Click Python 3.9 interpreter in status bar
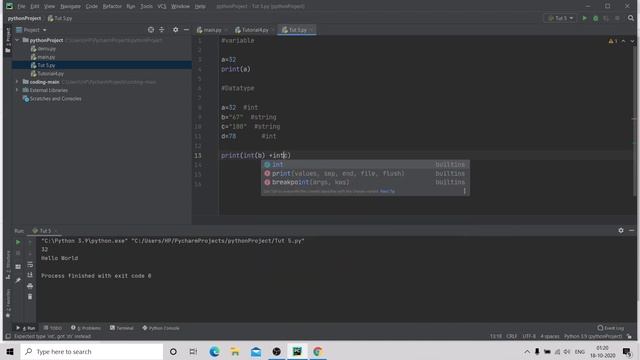The image size is (640, 360). [x=593, y=336]
